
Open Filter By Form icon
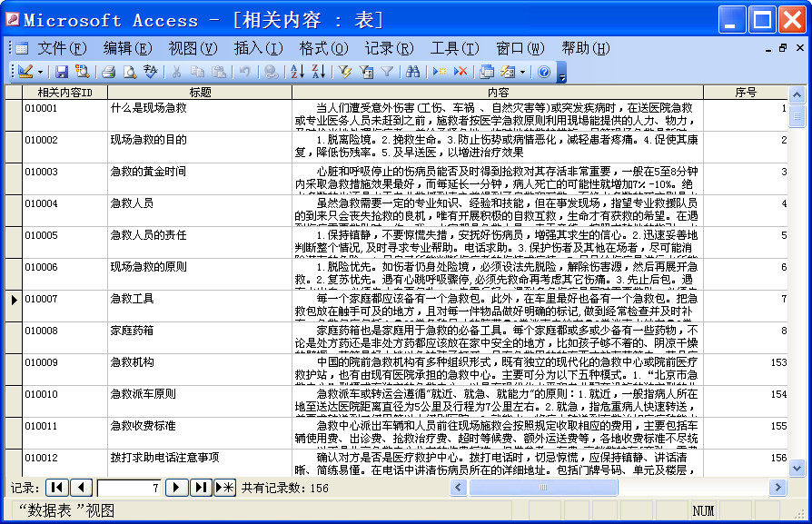click(366, 72)
